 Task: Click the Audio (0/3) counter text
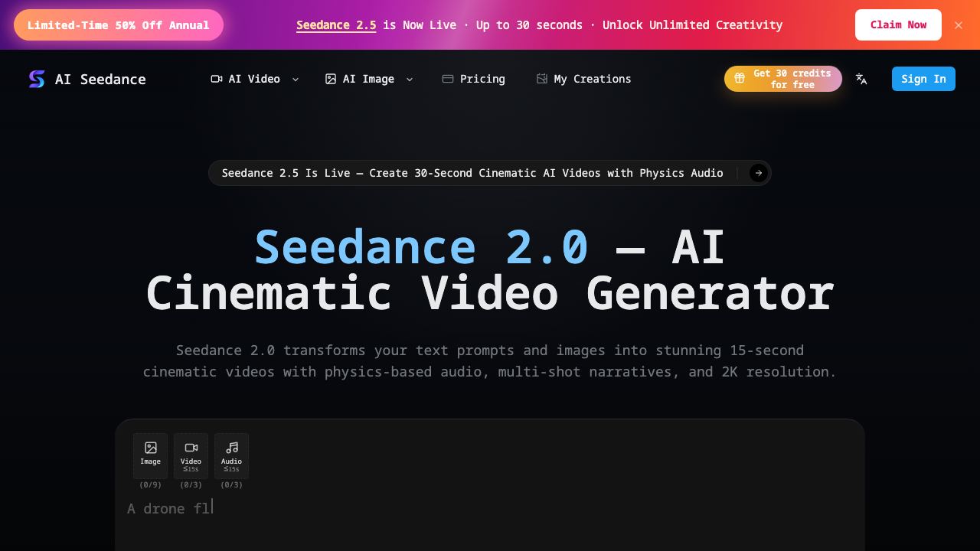(231, 485)
